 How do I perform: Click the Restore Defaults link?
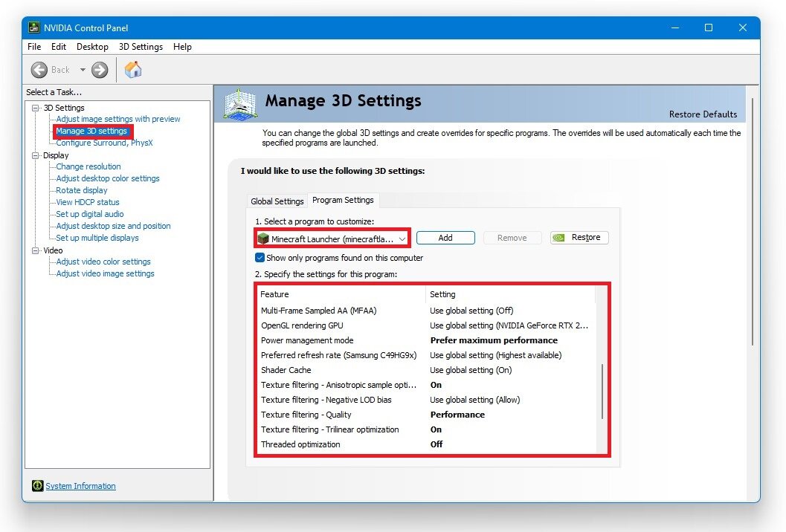click(x=703, y=114)
